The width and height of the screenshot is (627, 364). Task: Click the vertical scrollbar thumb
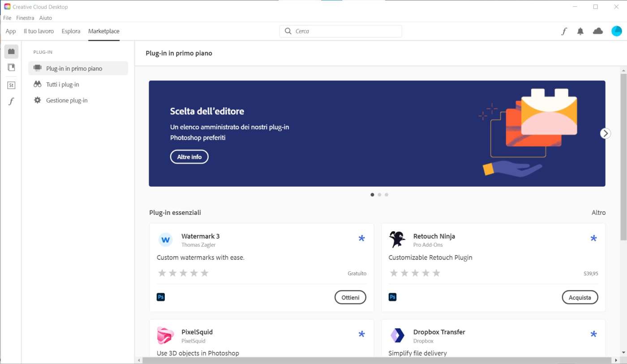click(623, 158)
